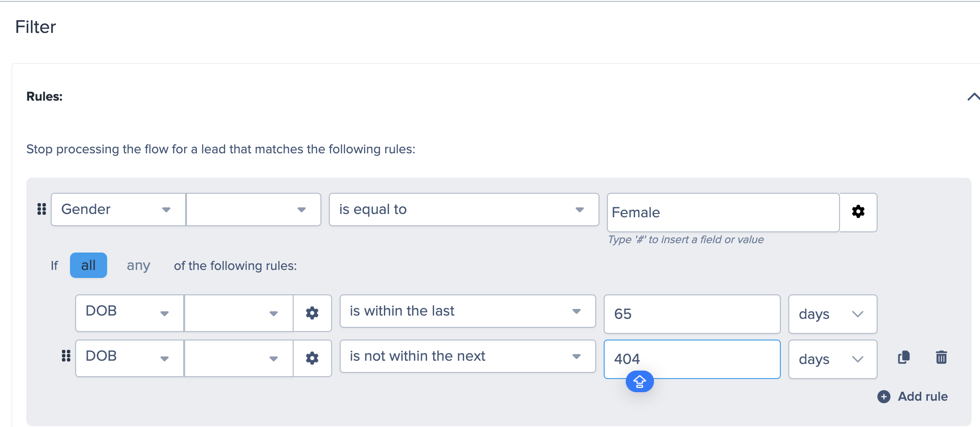
Task: Click the Female value input field
Action: click(723, 213)
